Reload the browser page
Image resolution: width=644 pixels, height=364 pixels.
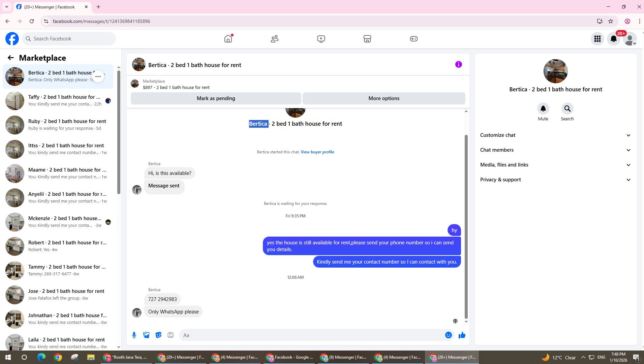pyautogui.click(x=32, y=21)
